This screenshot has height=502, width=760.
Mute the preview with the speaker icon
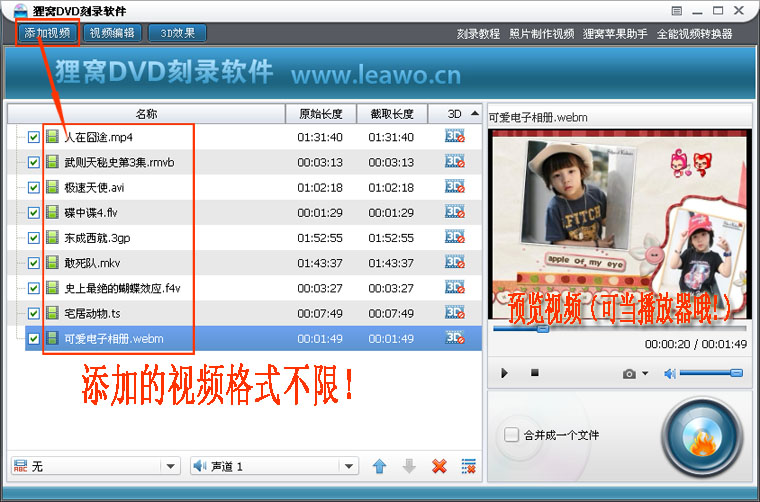click(x=670, y=374)
